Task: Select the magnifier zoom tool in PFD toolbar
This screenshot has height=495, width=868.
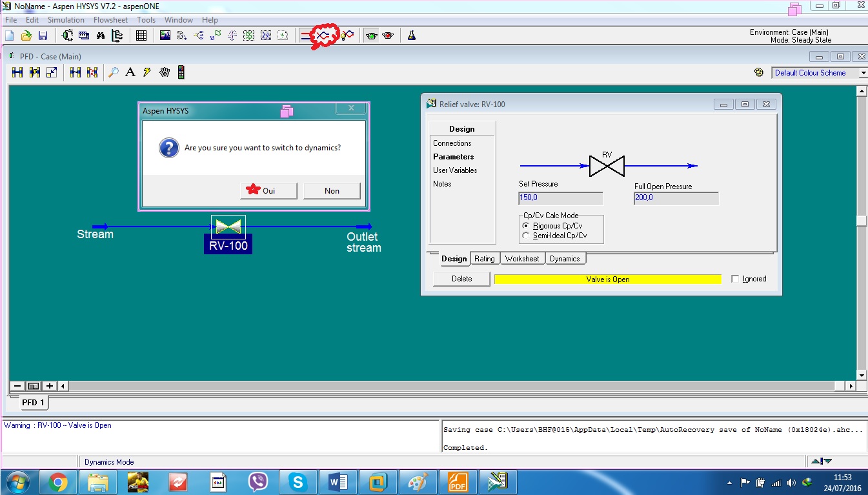Action: tap(114, 72)
